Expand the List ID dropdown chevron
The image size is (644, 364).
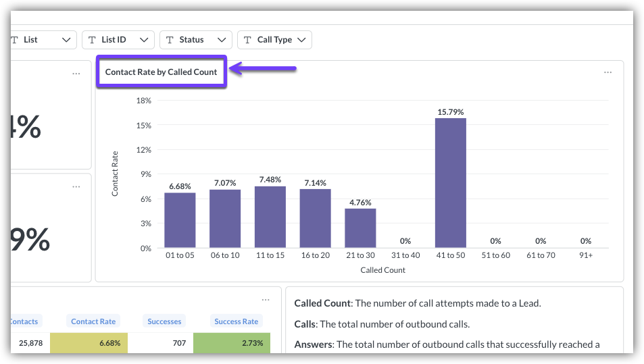click(x=144, y=40)
